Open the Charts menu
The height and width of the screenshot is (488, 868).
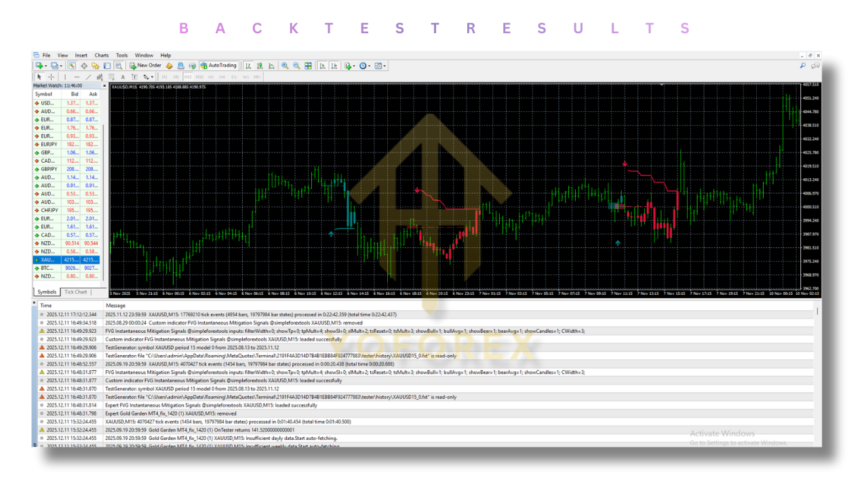[x=102, y=55]
